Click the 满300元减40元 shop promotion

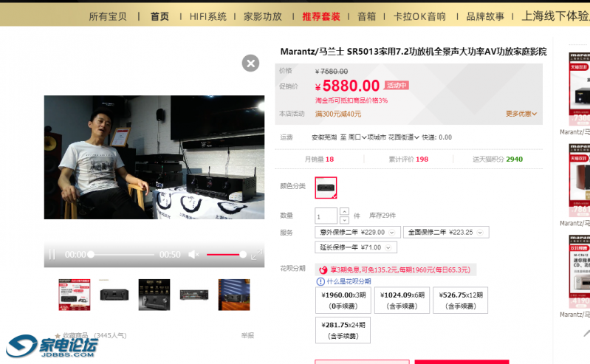click(338, 114)
